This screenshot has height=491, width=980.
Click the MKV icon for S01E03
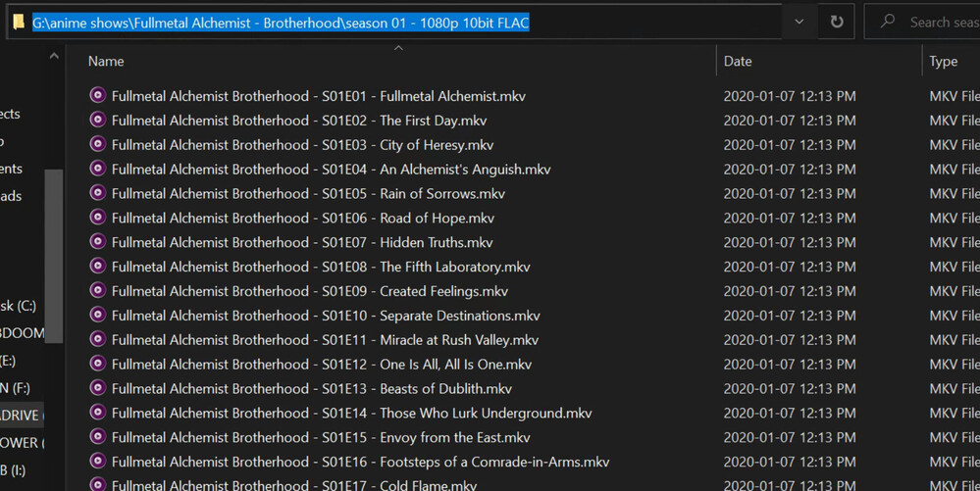coord(97,144)
